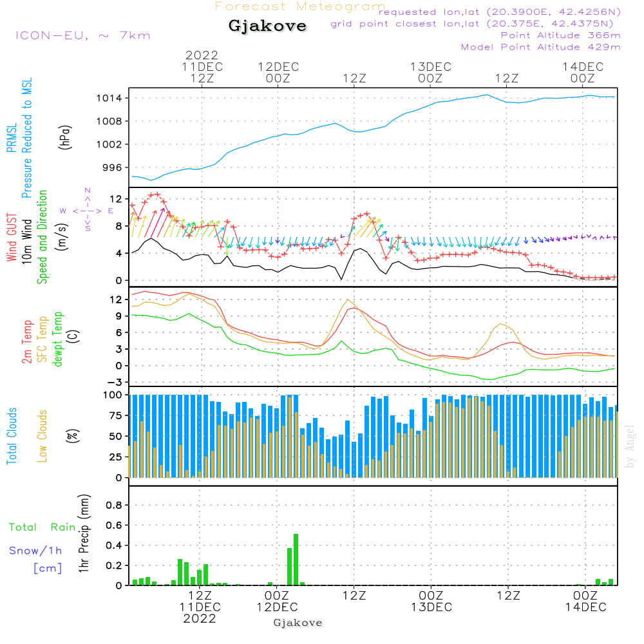644x644 pixels.
Task: Click the 100 cloud percent axis value
Action: tap(113, 395)
